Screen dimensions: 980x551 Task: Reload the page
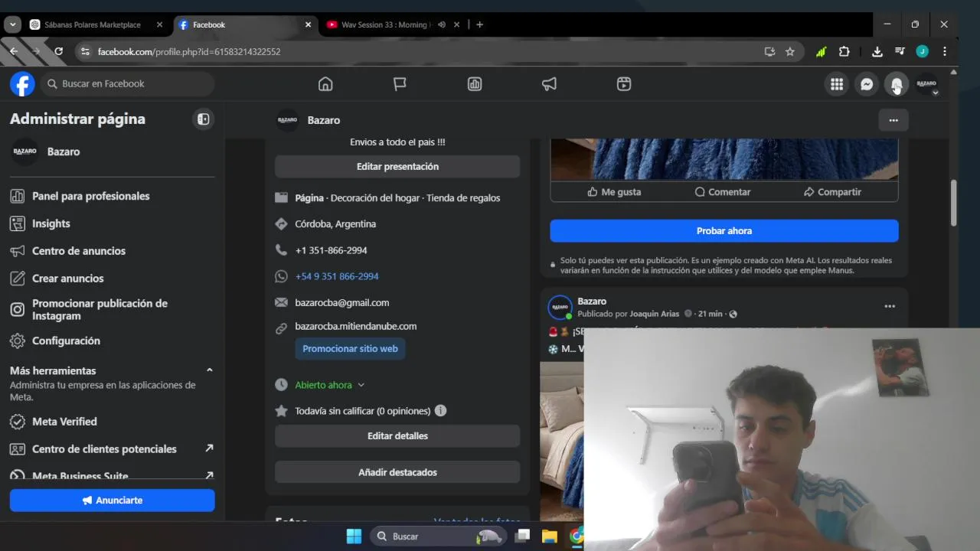(x=58, y=51)
